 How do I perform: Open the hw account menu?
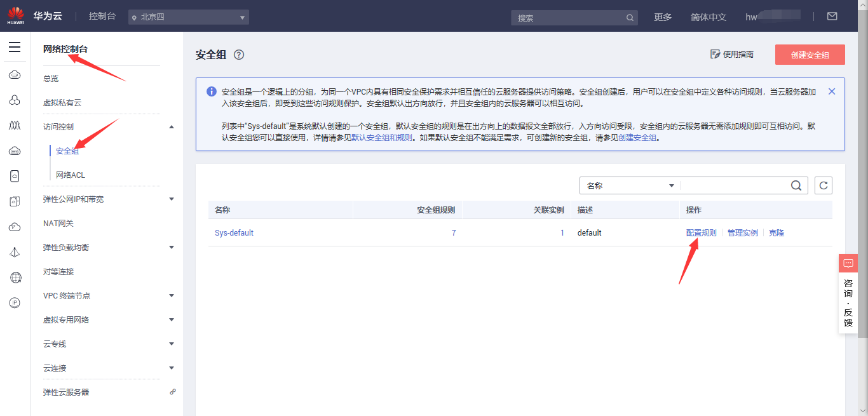[773, 17]
